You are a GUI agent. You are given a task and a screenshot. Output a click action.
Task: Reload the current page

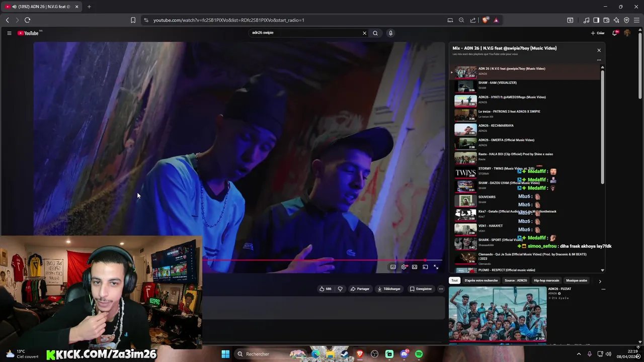tap(28, 20)
